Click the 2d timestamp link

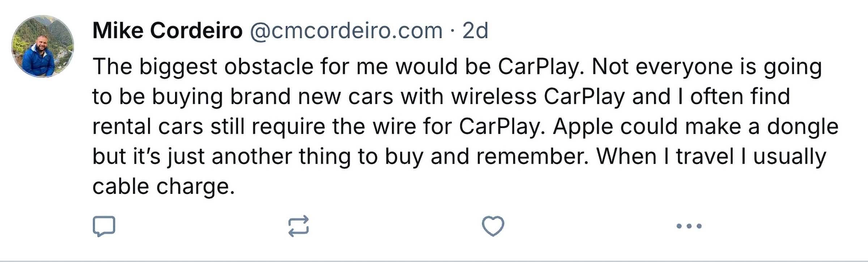(x=475, y=30)
